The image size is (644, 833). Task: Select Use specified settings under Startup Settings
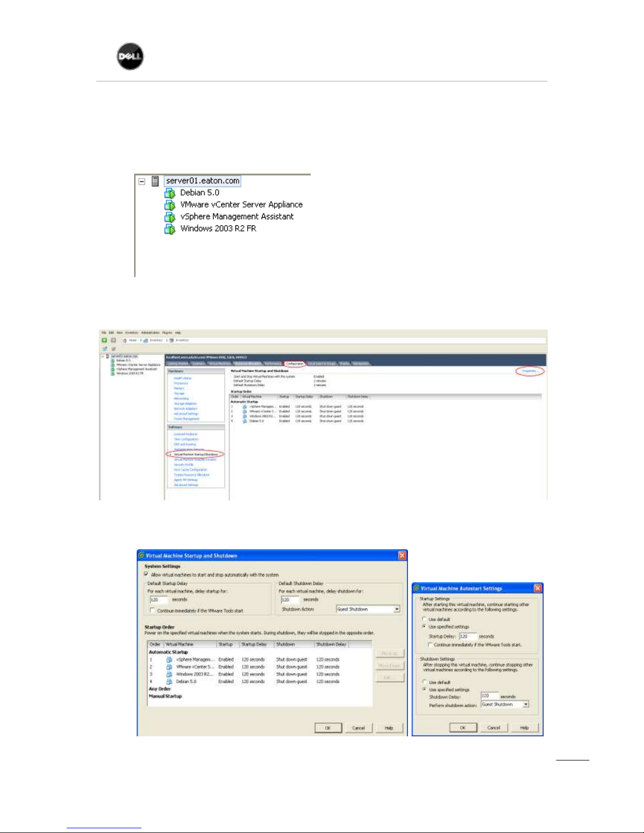(424, 626)
